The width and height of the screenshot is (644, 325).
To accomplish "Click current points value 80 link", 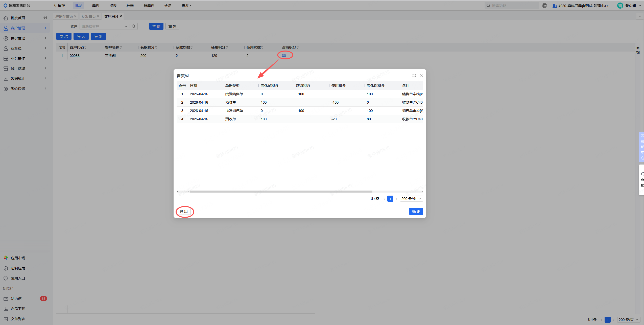I will tap(284, 56).
